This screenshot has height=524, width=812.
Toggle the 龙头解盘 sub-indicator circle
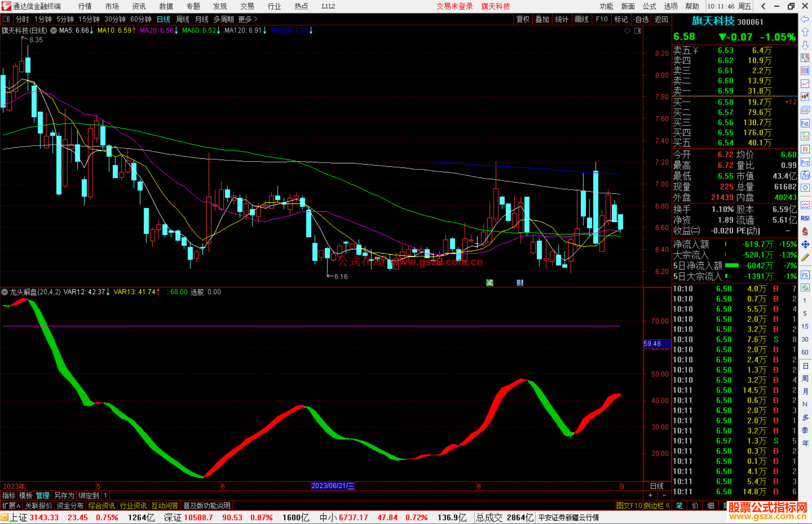click(x=5, y=292)
